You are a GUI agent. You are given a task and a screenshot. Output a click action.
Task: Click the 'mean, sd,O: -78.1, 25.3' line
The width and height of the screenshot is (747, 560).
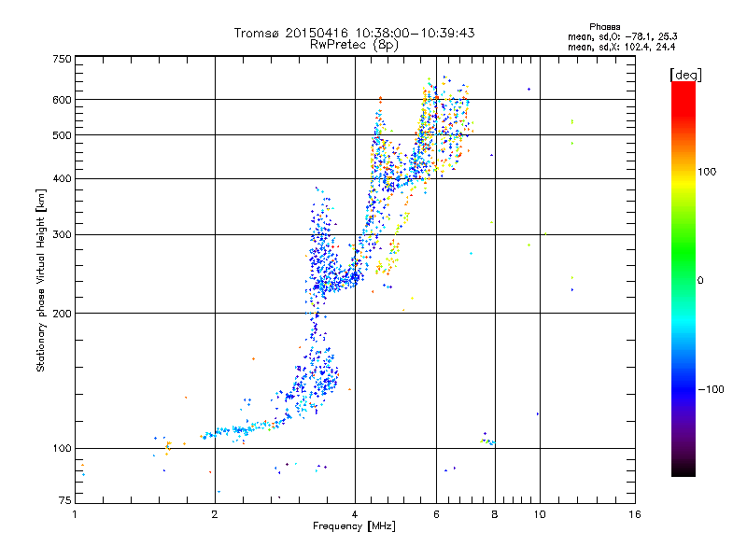[x=622, y=36]
